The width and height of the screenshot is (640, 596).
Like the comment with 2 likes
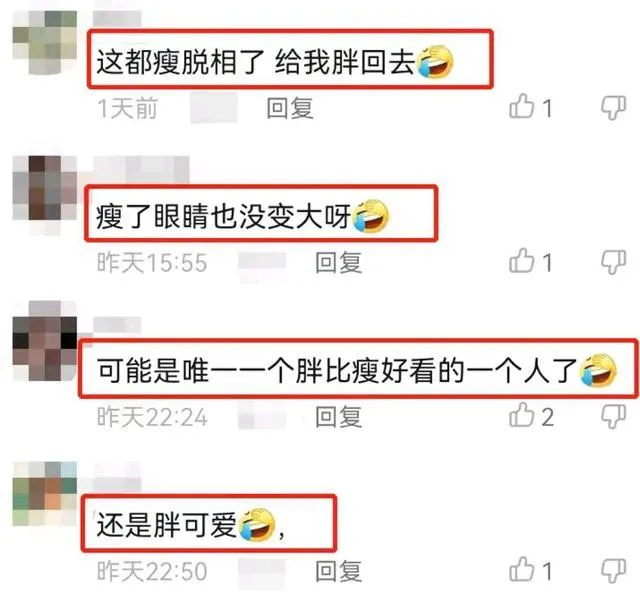click(x=522, y=416)
